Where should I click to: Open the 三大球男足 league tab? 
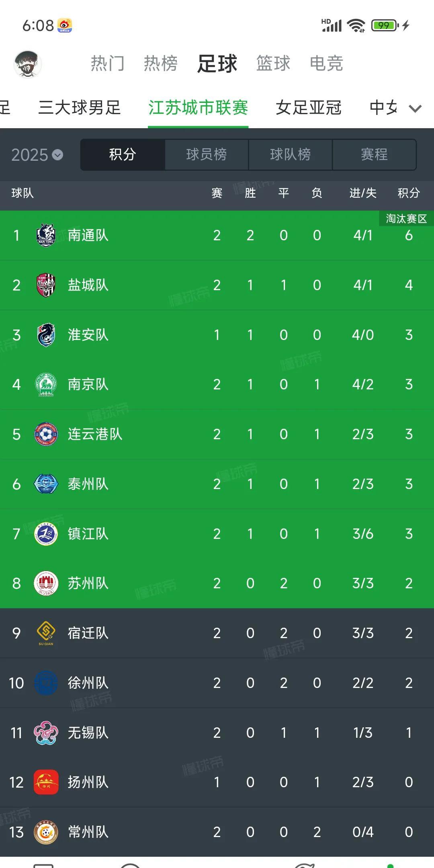80,108
